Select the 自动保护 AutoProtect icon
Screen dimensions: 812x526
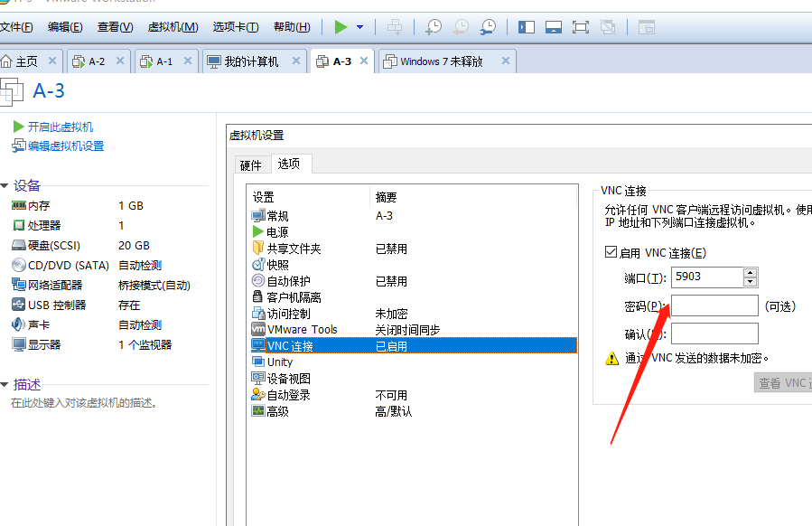tap(258, 280)
